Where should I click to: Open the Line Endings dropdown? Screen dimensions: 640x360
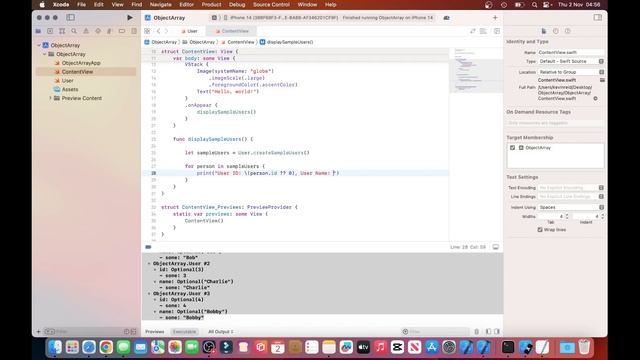pos(571,197)
